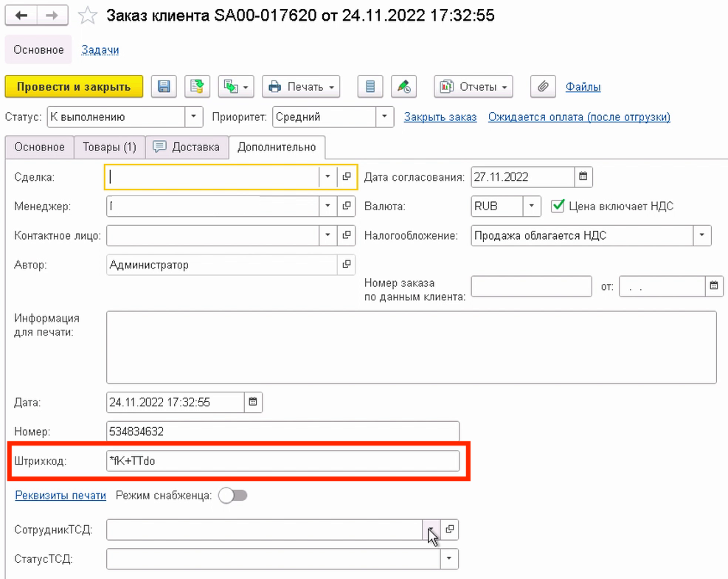Open the create-based-on icon menu
Viewport: 728px width, 579px height.
tap(236, 86)
